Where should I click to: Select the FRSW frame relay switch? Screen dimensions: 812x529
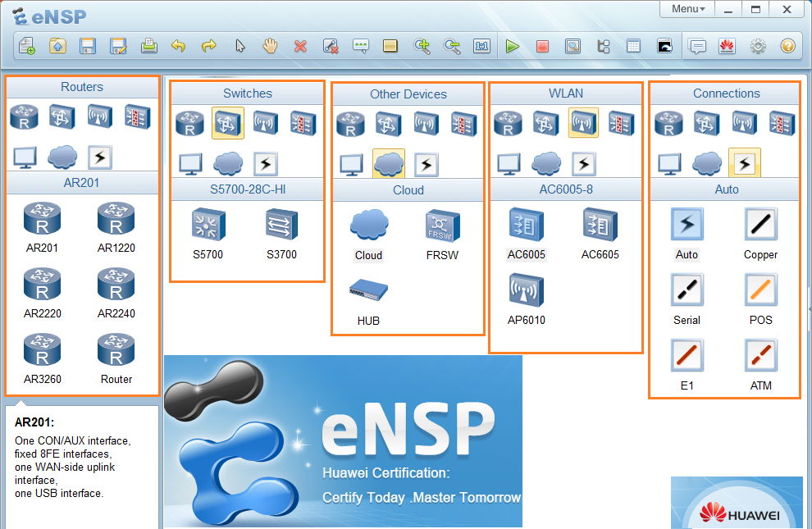tap(442, 226)
